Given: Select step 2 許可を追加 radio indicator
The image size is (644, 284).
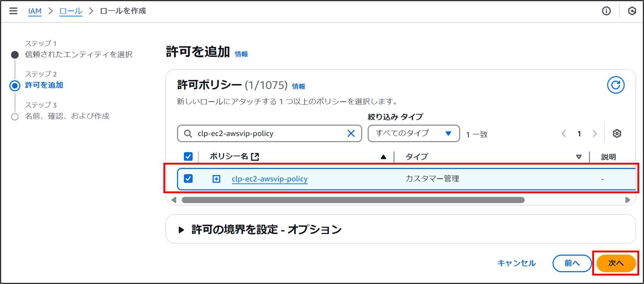Looking at the screenshot, I should (15, 86).
